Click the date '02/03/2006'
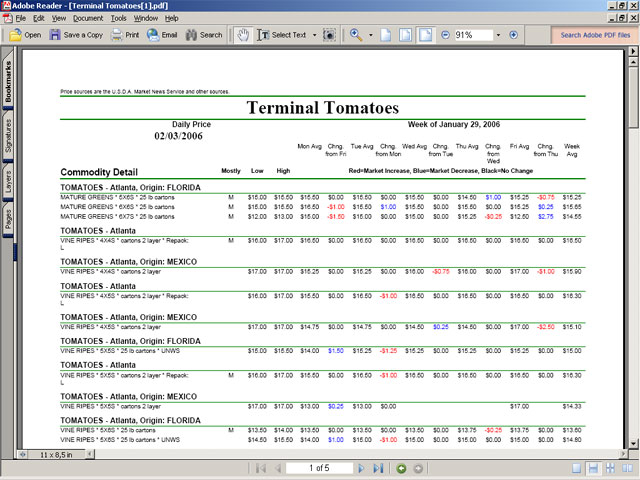This screenshot has width=640, height=480. click(x=178, y=136)
